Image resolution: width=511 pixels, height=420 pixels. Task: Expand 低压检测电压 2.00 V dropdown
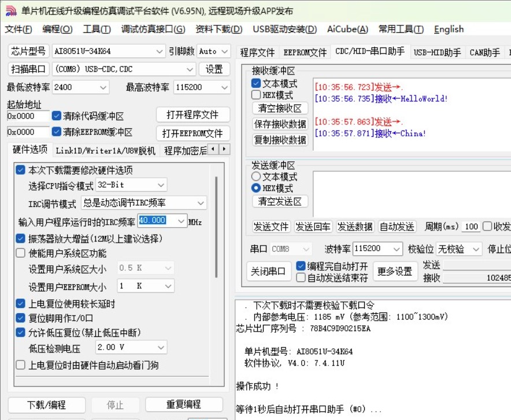coord(160,347)
